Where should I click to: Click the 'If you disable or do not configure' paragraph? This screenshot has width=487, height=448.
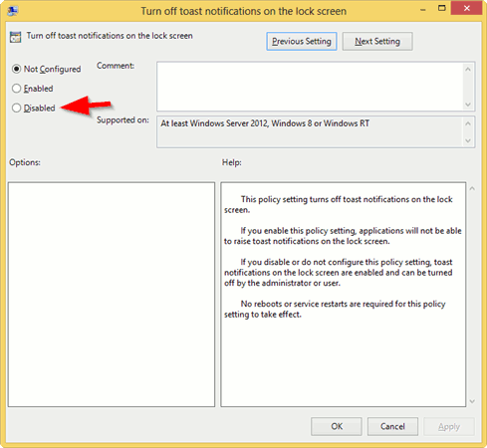click(x=339, y=273)
